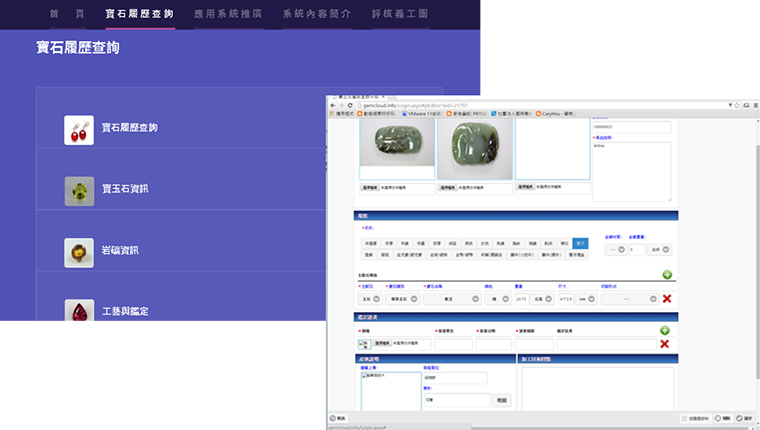
Task: Open the 寶石履歷查詢 list entry
Action: [x=129, y=127]
